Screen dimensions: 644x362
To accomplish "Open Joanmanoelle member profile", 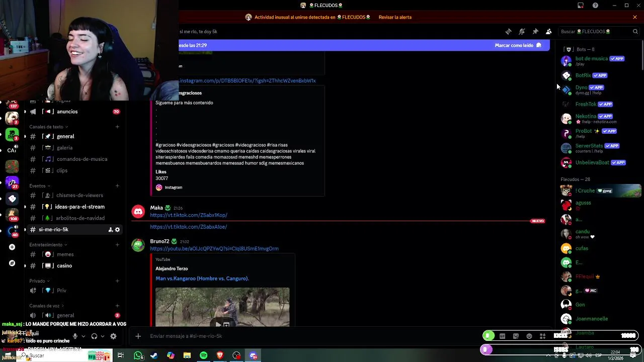I will [600, 319].
